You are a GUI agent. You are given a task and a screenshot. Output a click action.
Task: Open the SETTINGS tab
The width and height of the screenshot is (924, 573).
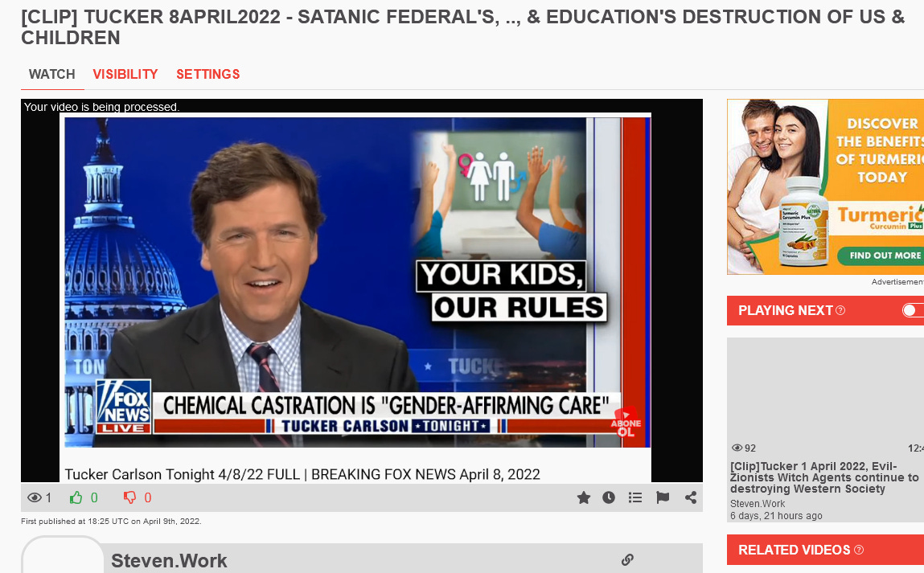tap(208, 74)
